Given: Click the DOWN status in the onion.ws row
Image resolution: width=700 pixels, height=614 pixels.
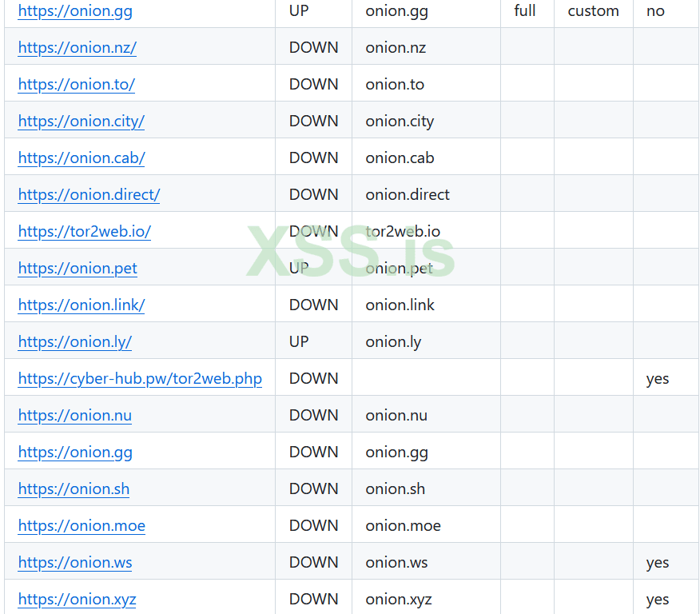Looking at the screenshot, I should (x=313, y=562).
